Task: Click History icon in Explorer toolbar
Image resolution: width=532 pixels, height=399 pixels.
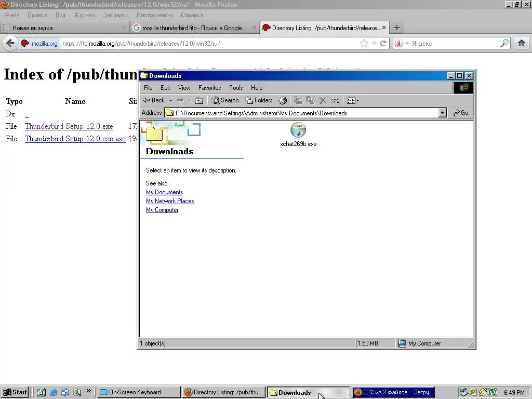Action: (x=283, y=100)
